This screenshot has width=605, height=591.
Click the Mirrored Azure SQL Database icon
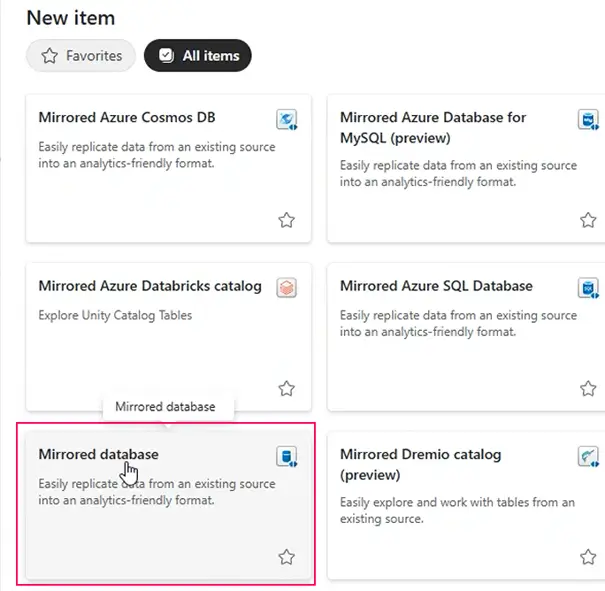coord(588,288)
